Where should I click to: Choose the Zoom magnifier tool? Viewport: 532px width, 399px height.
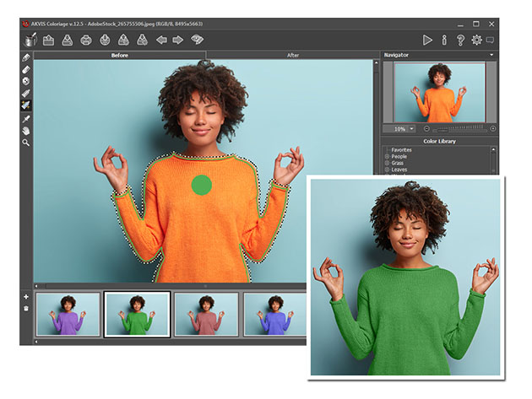pos(26,143)
